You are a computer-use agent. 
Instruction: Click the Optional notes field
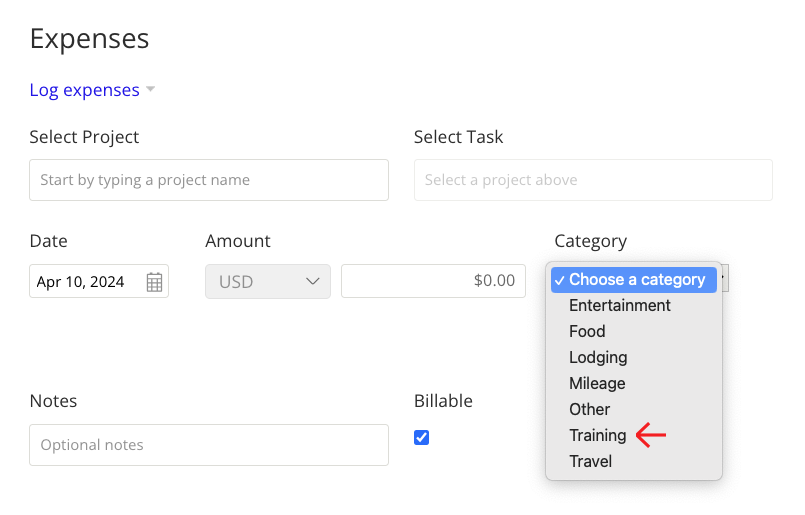(209, 445)
